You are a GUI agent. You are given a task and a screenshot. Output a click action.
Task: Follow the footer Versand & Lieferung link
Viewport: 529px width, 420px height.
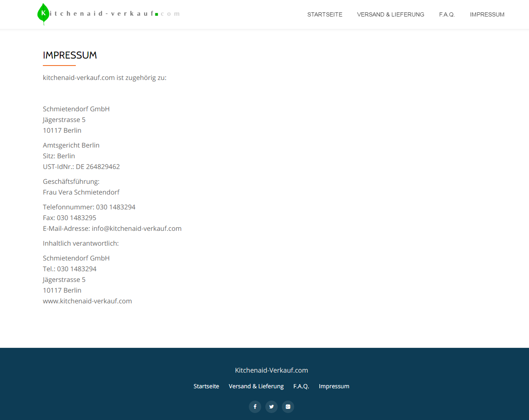pos(256,386)
